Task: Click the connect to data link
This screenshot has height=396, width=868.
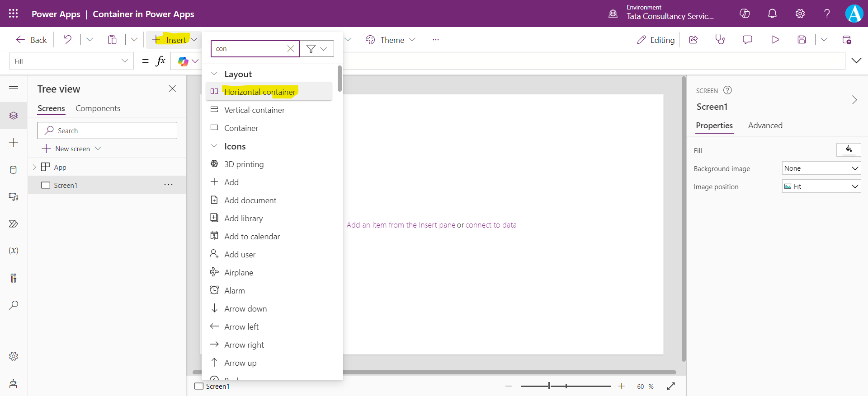Action: 491,225
